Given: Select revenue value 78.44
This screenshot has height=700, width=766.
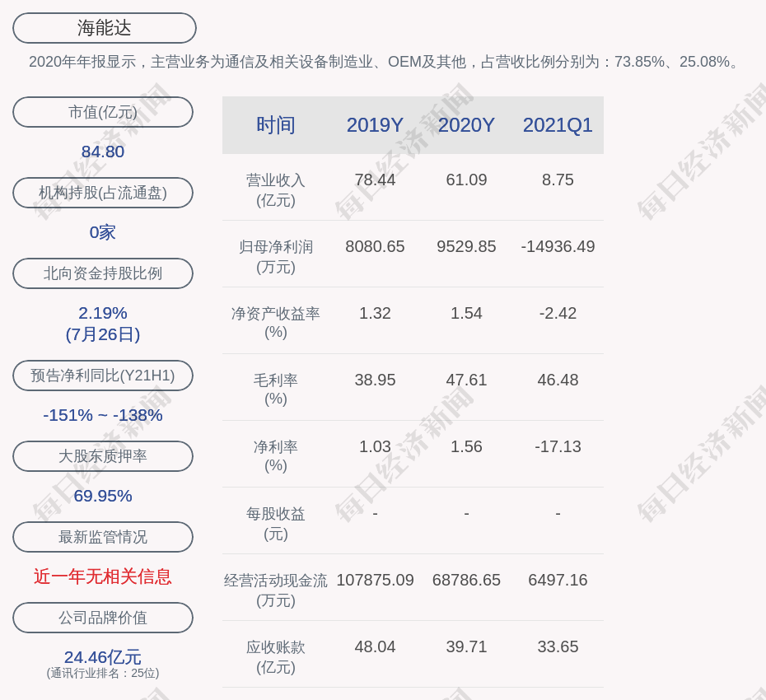Looking at the screenshot, I should 375,180.
